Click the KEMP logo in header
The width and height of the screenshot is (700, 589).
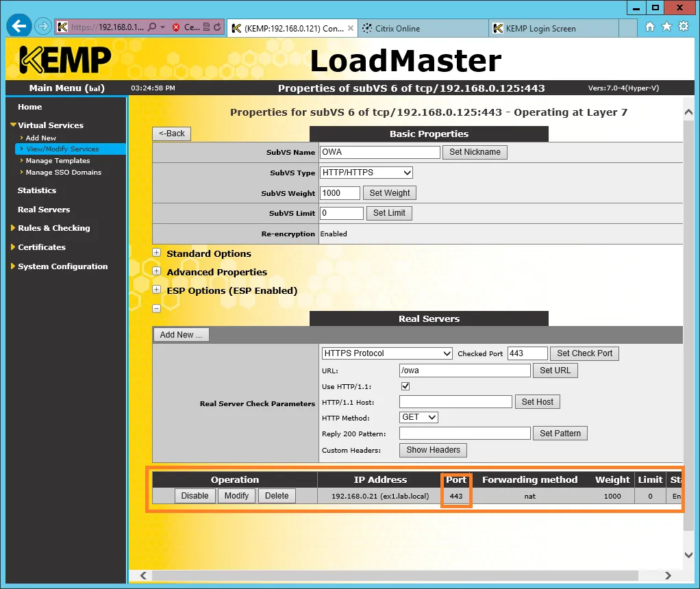[65, 60]
